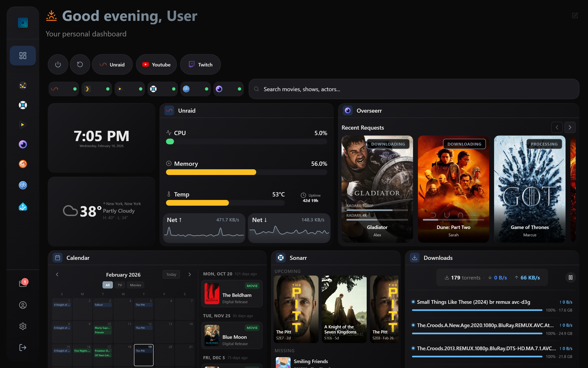Show next Recent Requests
The image size is (588, 368).
570,127
